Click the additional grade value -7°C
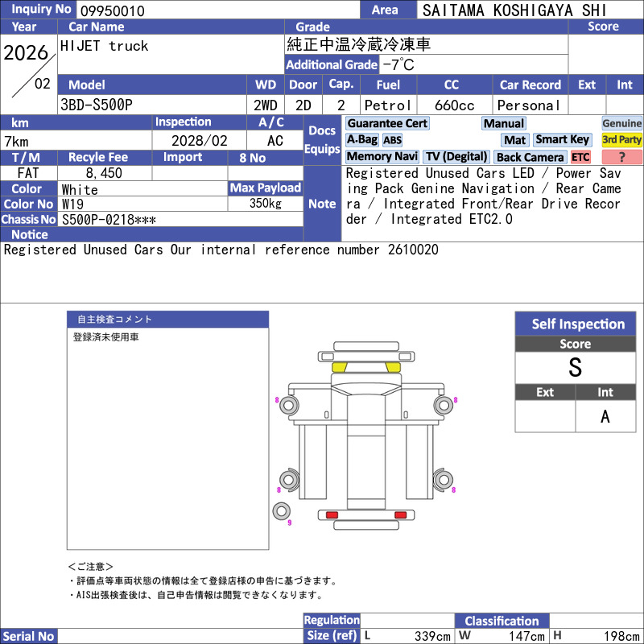 pyautogui.click(x=398, y=64)
